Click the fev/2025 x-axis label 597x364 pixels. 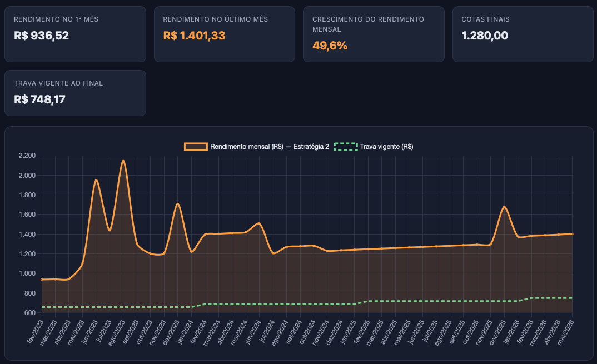[362, 332]
